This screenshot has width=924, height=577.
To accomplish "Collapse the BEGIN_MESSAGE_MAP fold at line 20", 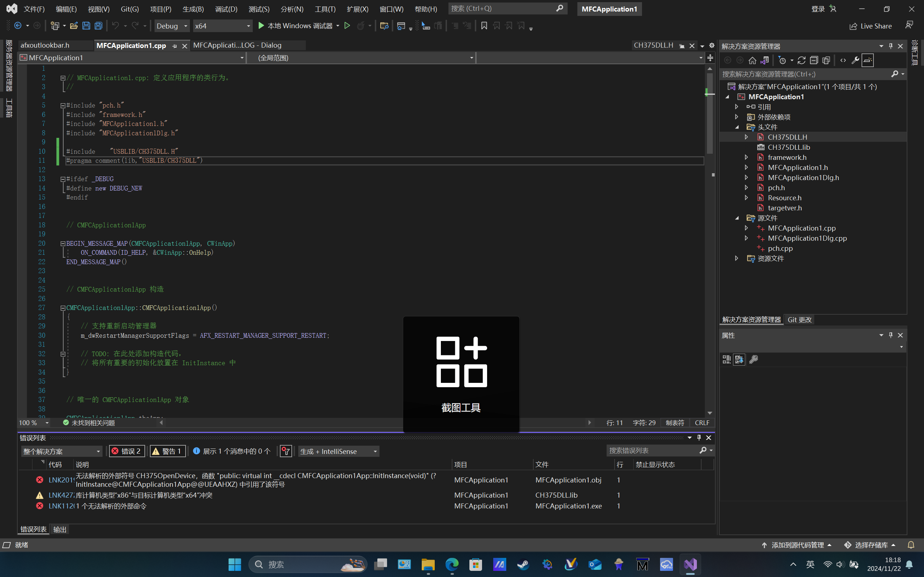I will [x=63, y=244].
